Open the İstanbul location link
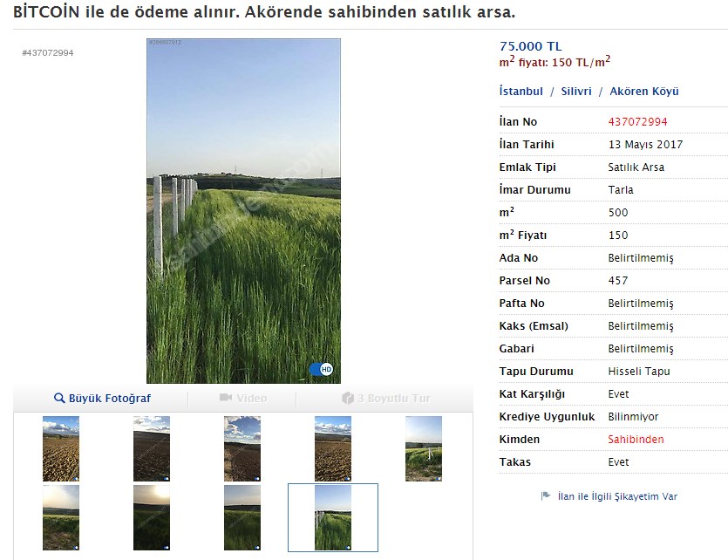 tap(520, 91)
